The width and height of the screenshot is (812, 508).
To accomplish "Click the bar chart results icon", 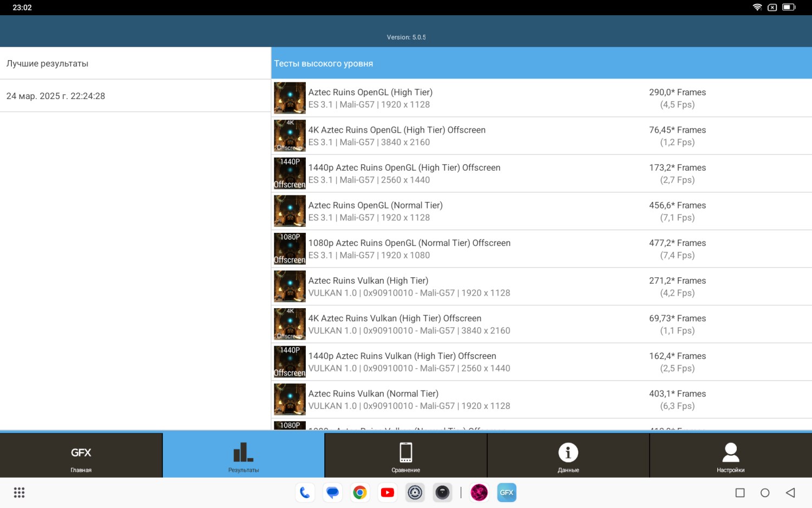I will tap(244, 452).
